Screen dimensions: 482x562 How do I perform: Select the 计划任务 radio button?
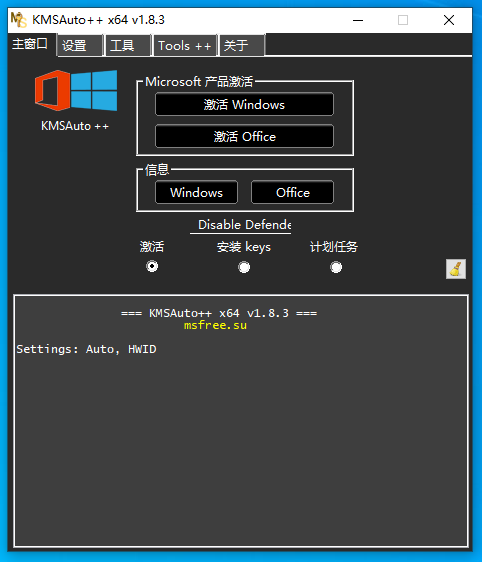pyautogui.click(x=336, y=267)
